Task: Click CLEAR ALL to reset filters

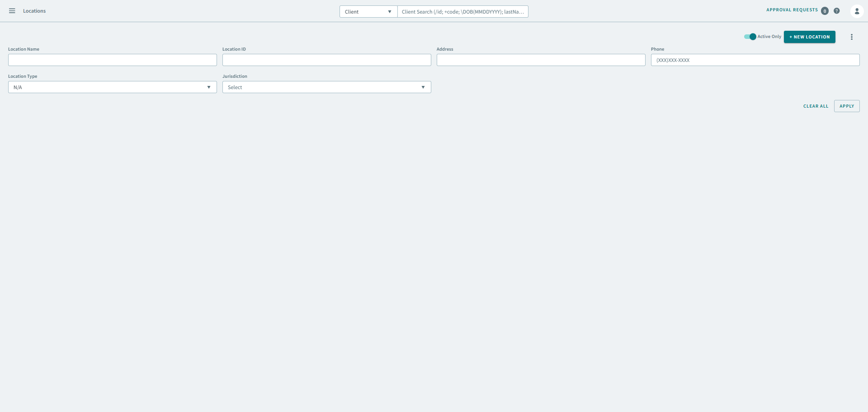Action: 816,106
